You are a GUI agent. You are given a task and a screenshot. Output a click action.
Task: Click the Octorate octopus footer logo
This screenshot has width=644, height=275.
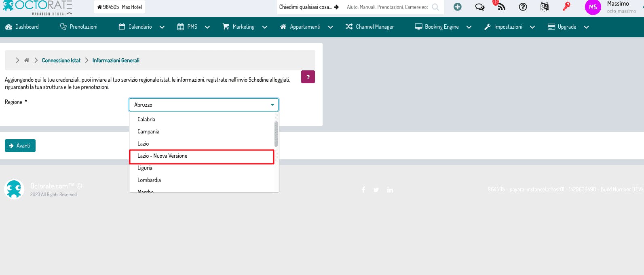[x=14, y=189]
